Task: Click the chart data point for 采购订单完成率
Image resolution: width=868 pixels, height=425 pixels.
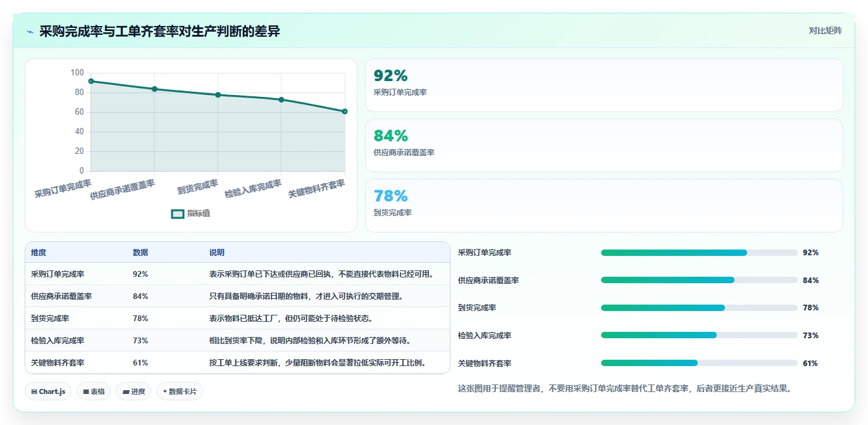Action: pyautogui.click(x=91, y=81)
